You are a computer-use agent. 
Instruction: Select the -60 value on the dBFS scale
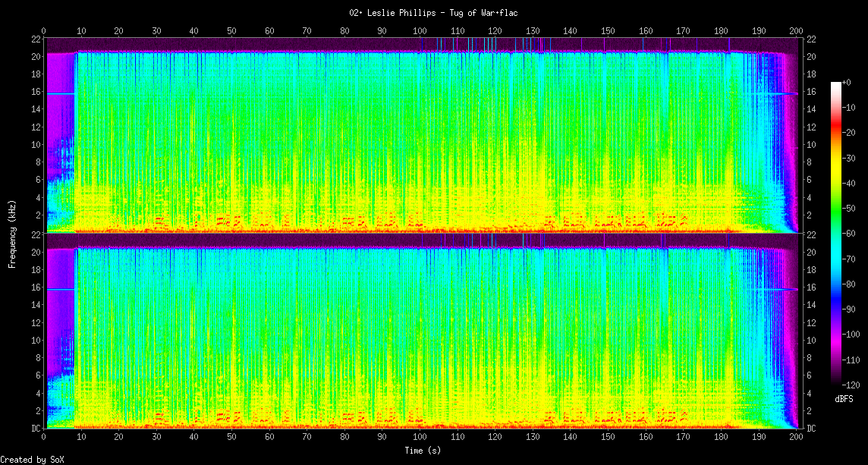(x=853, y=234)
